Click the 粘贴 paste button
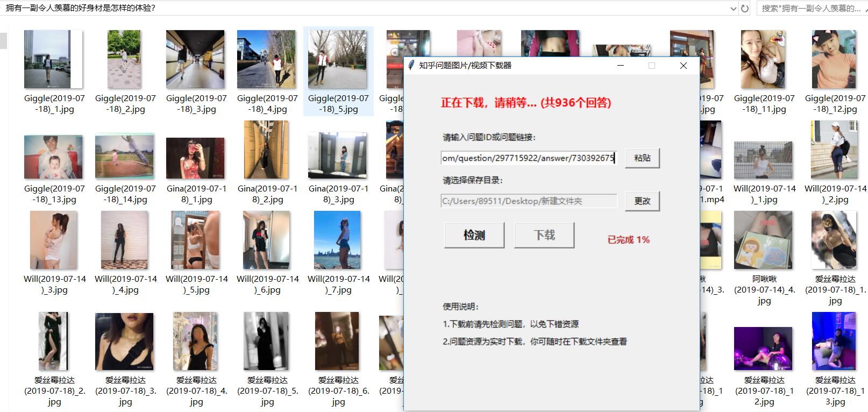This screenshot has width=868, height=412. click(x=642, y=158)
